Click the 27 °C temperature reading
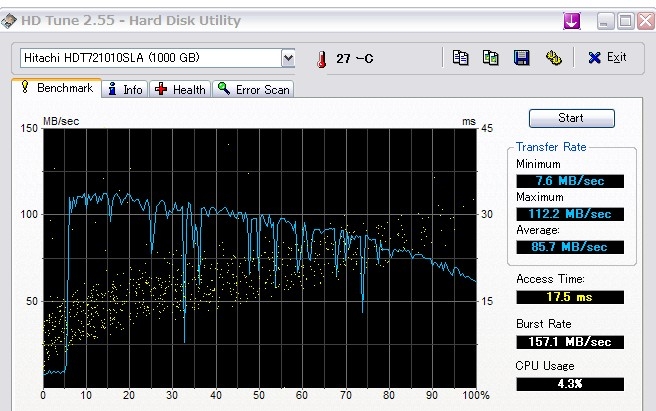 click(x=354, y=59)
